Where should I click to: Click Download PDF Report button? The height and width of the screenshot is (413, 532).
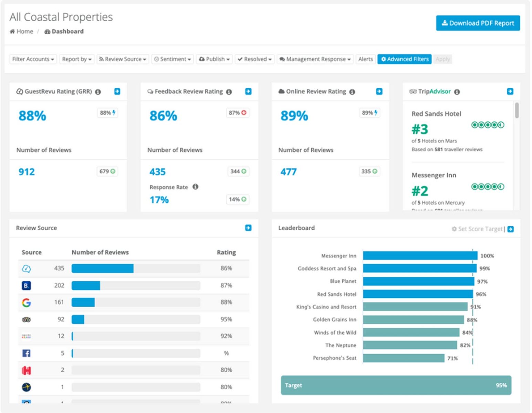[x=478, y=23]
